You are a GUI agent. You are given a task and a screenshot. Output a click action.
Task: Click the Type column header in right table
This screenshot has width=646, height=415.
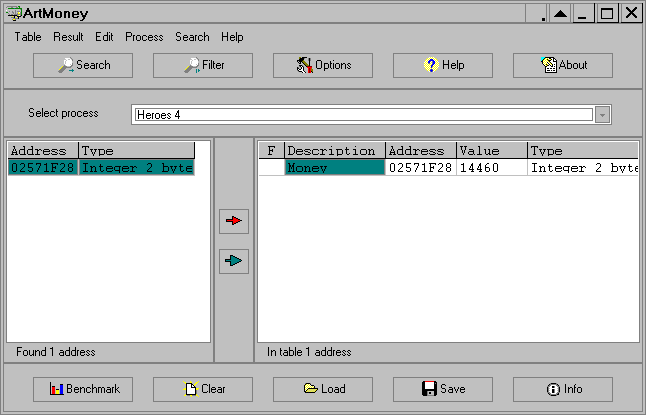(x=583, y=150)
